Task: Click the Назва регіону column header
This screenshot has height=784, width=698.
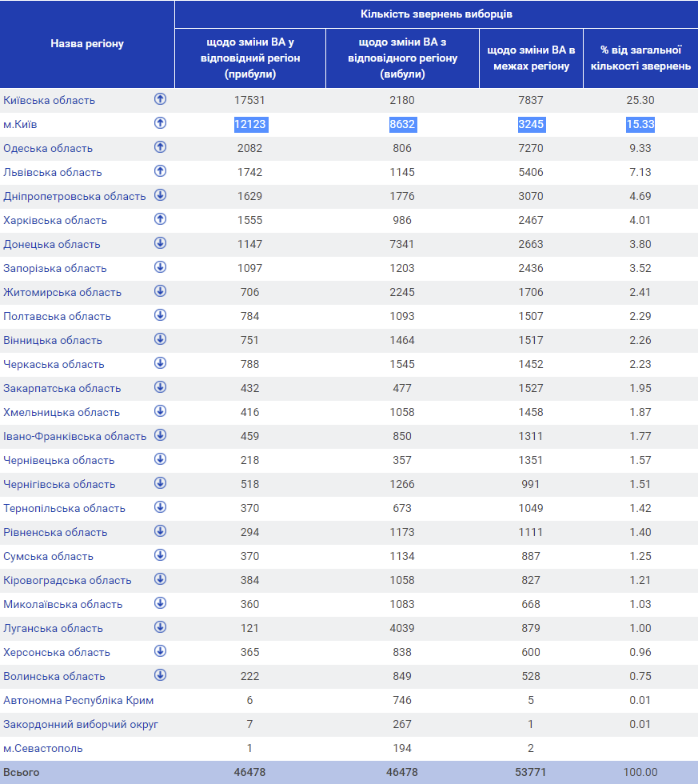Action: pyautogui.click(x=87, y=44)
